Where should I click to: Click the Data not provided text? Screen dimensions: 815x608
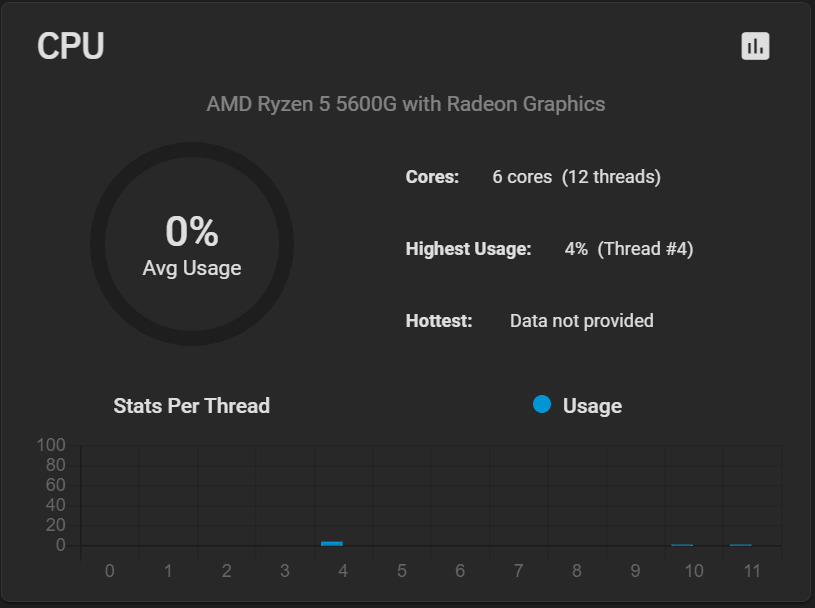point(582,321)
